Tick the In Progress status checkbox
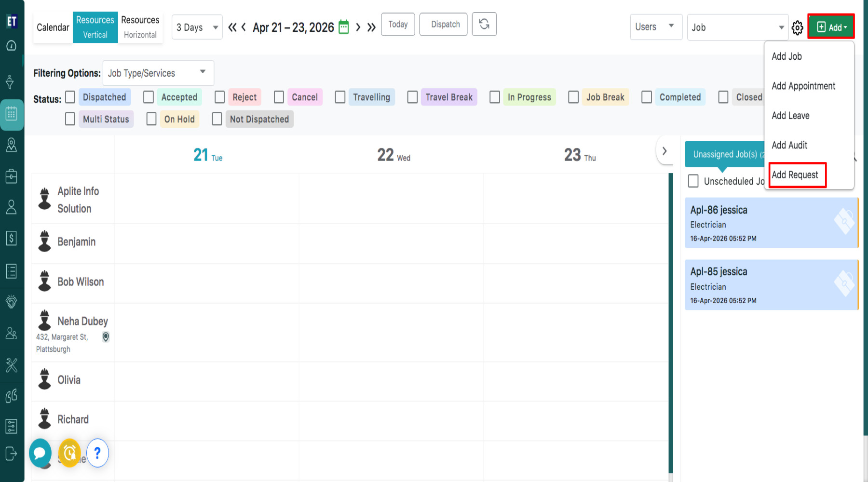The height and width of the screenshot is (482, 868). click(495, 97)
